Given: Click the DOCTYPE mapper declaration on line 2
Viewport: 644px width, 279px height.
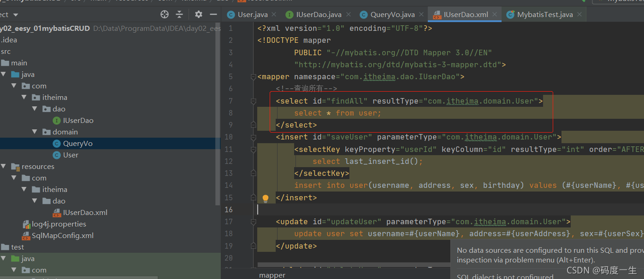Looking at the screenshot, I should pos(294,40).
